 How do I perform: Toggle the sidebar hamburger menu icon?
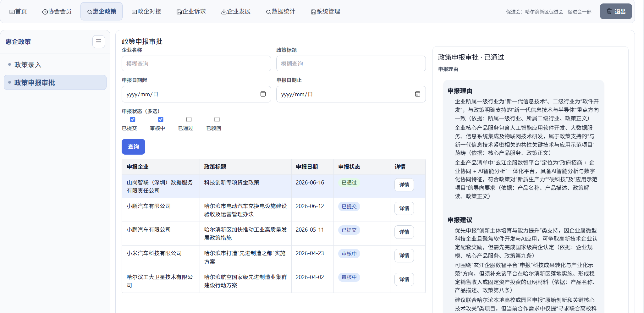99,42
